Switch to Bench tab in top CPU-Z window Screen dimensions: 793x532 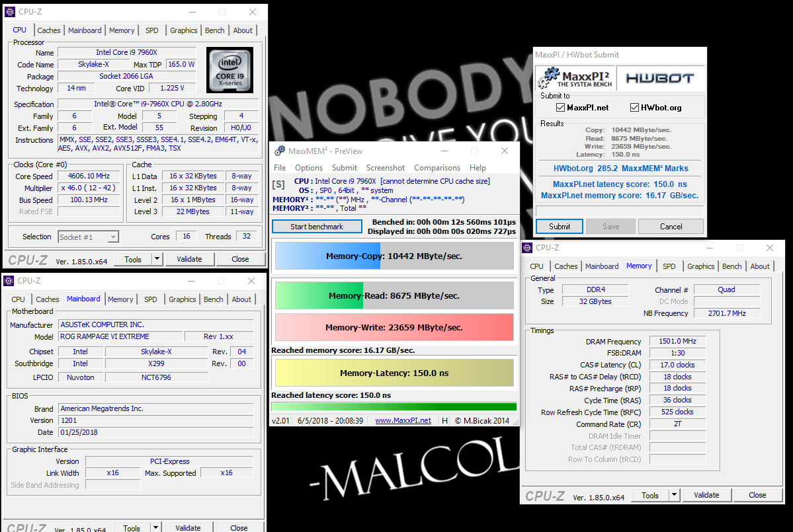(x=214, y=30)
